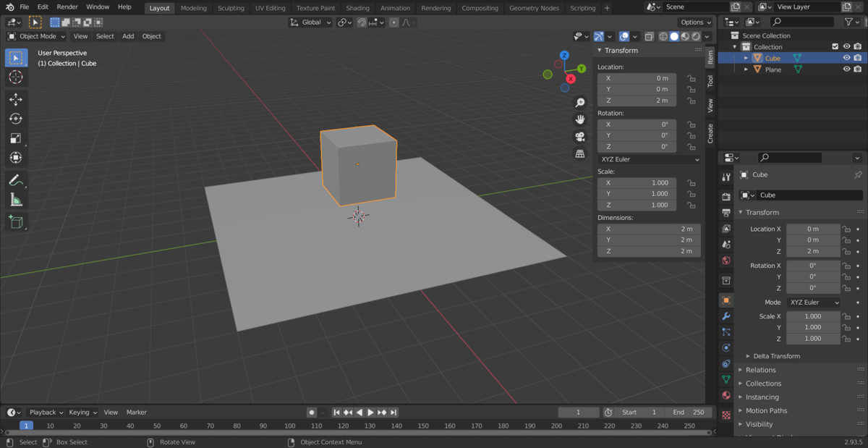Select the Annotate tool
This screenshot has height=448, width=868.
pos(16,180)
